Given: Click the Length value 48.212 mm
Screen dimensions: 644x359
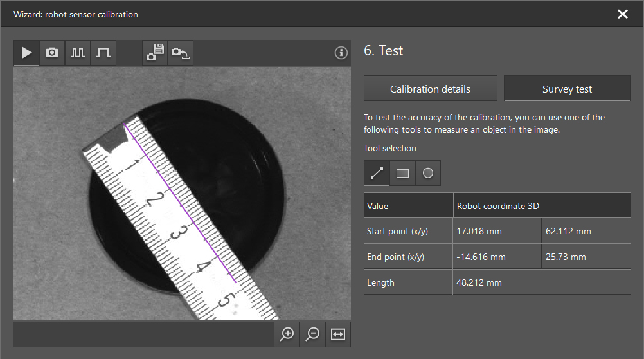Looking at the screenshot, I should 479,282.
